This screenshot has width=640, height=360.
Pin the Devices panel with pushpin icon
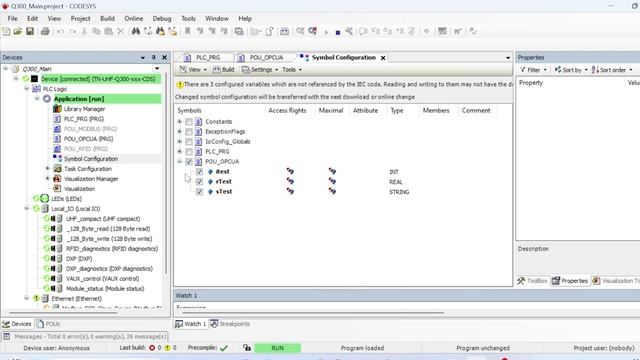[x=153, y=58]
